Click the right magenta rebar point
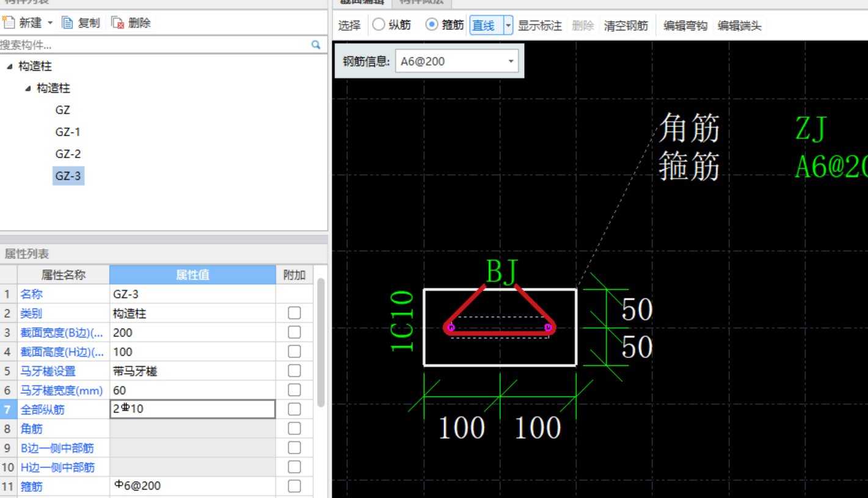 (x=548, y=328)
